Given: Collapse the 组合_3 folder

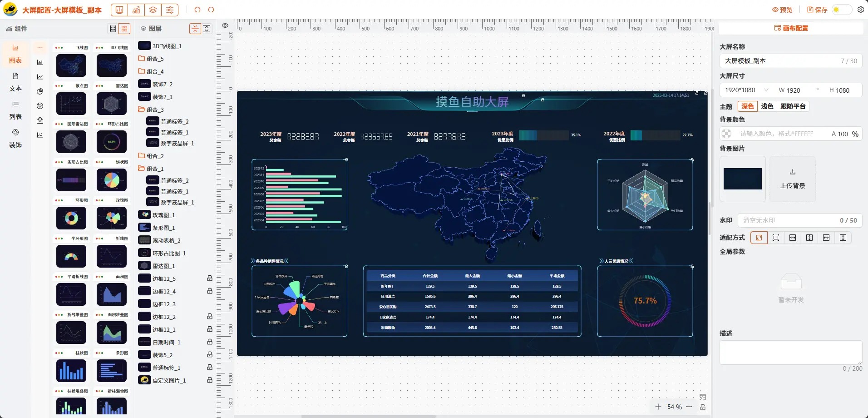Looking at the screenshot, I should coord(142,109).
